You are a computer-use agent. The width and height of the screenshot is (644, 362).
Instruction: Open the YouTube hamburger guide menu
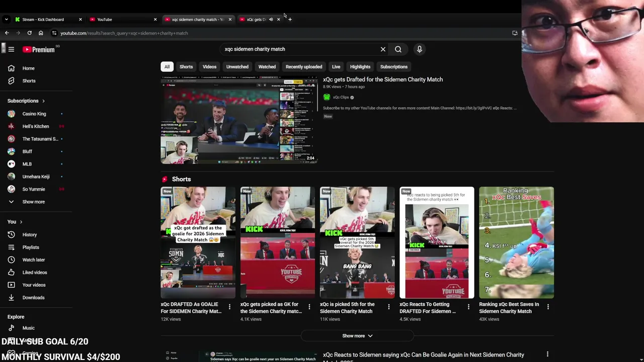[x=11, y=49]
